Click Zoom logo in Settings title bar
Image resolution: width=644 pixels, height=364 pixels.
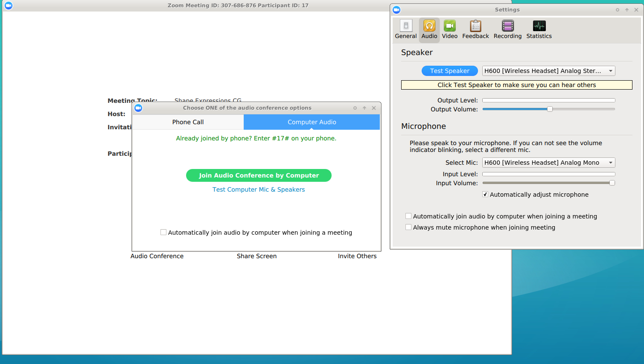tap(396, 10)
